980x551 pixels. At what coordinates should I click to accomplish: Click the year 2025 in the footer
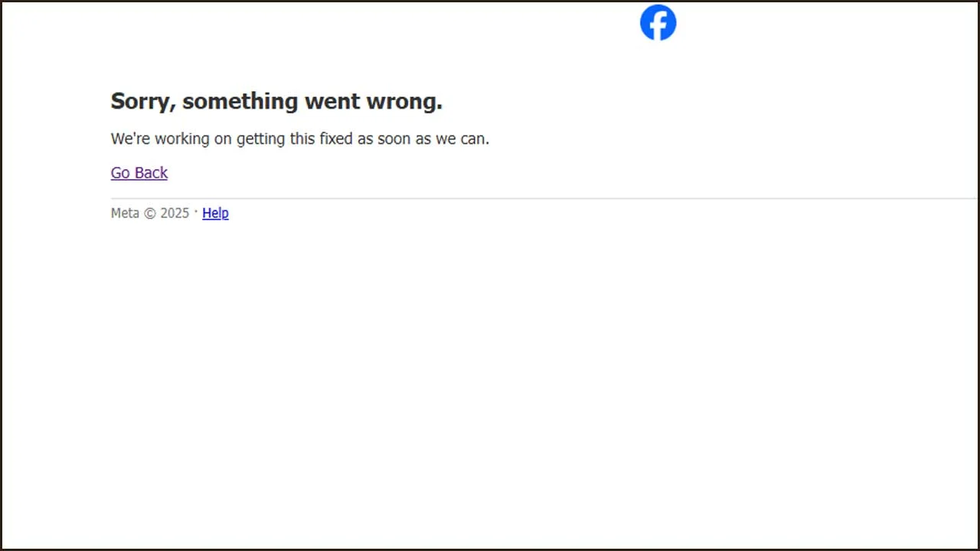click(x=175, y=213)
